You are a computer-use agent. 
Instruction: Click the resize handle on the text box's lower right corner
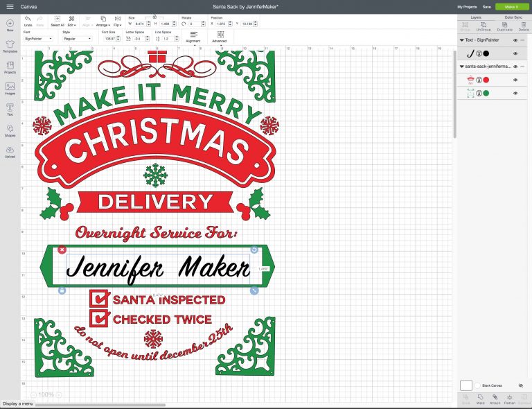(x=254, y=290)
